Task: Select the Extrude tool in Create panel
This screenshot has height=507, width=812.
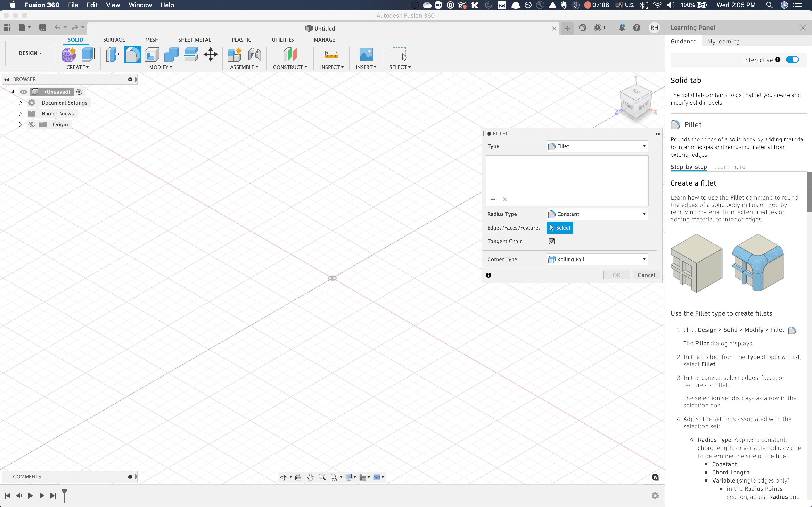Action: click(88, 54)
